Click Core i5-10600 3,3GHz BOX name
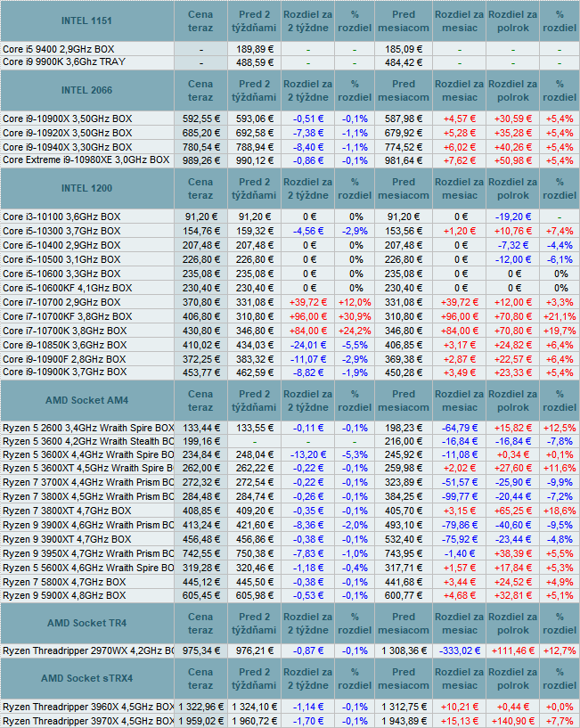The height and width of the screenshot is (728, 580). (61, 274)
